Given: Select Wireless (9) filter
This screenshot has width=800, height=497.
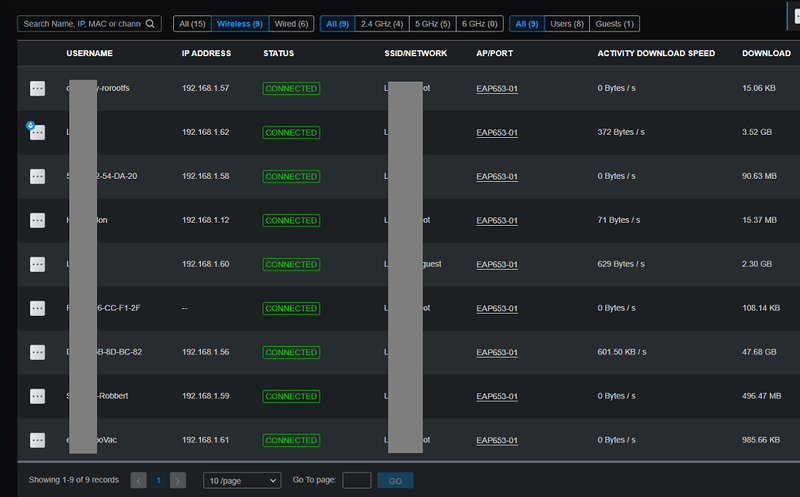Looking at the screenshot, I should click(240, 23).
